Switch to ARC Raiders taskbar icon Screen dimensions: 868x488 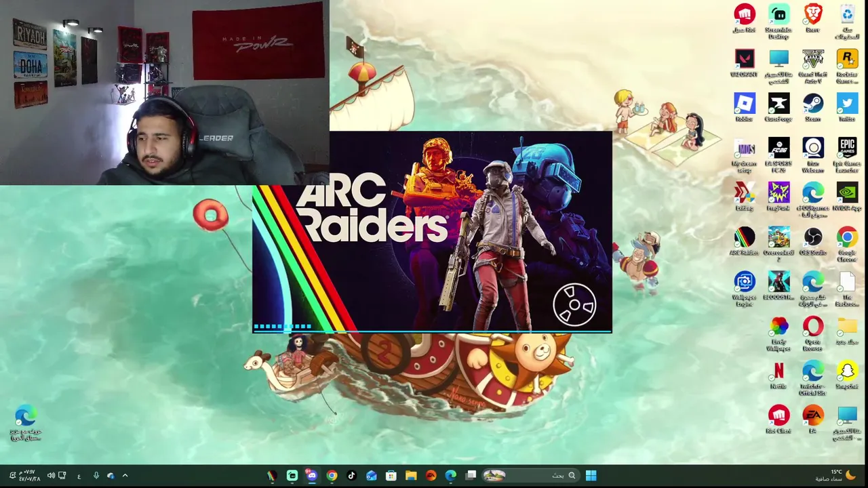pyautogui.click(x=271, y=476)
